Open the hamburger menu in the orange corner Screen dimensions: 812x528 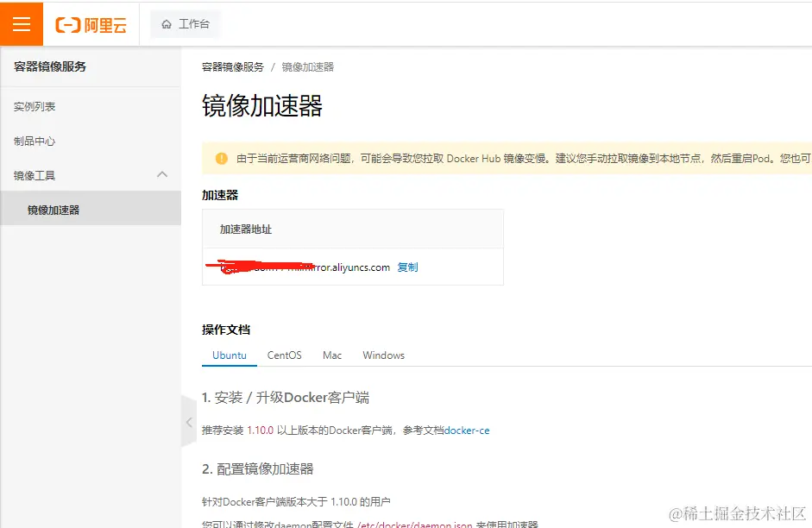22,24
